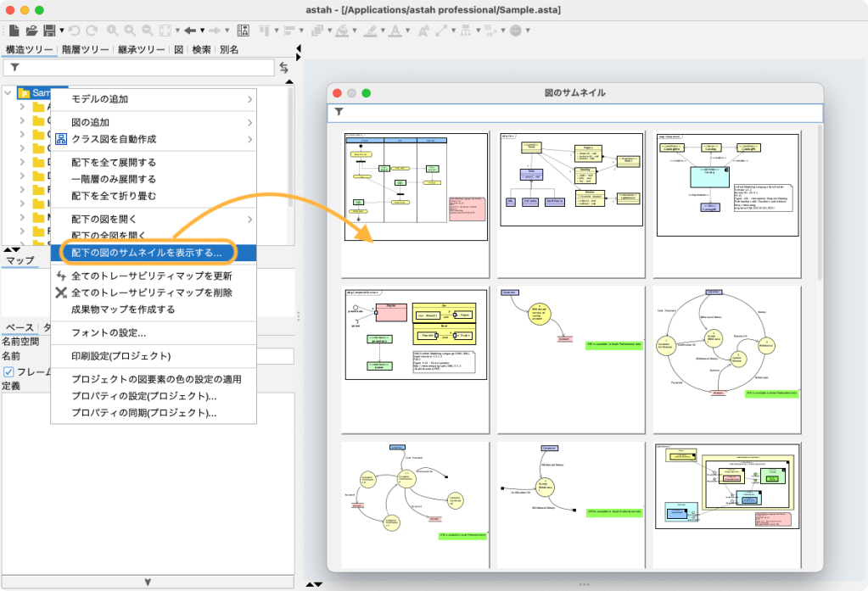Click the font color A toolbar icon
Viewport: 868px width, 591px height.
click(x=394, y=31)
